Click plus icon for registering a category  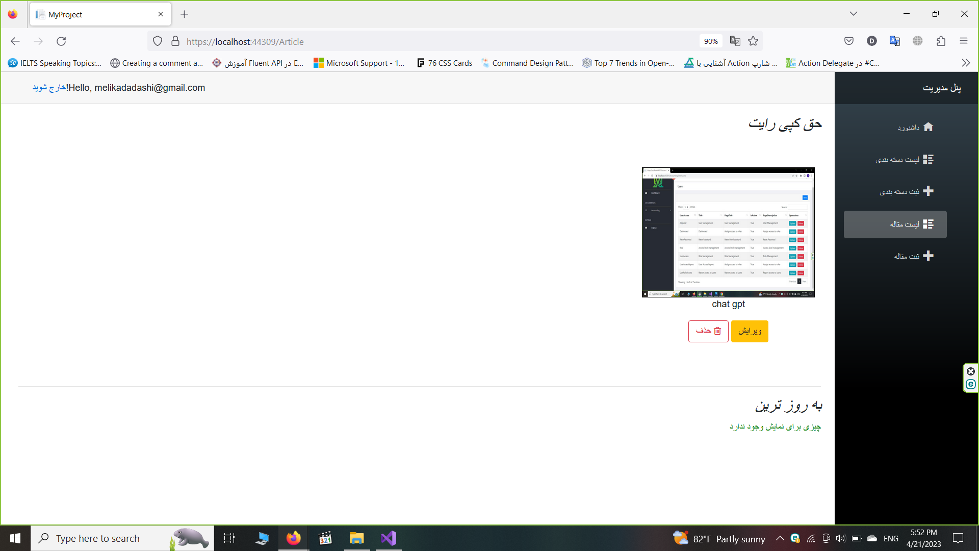[x=929, y=191]
